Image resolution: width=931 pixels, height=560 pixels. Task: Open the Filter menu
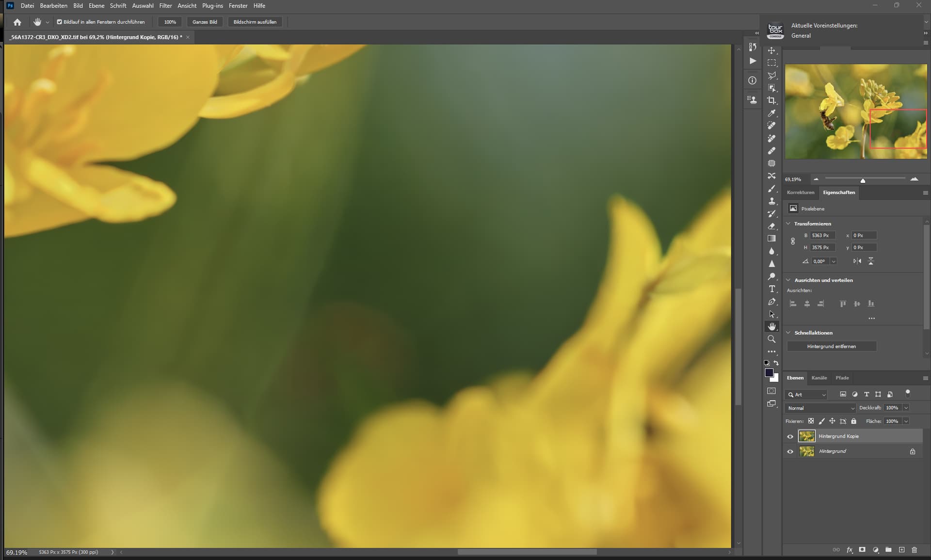coord(165,6)
